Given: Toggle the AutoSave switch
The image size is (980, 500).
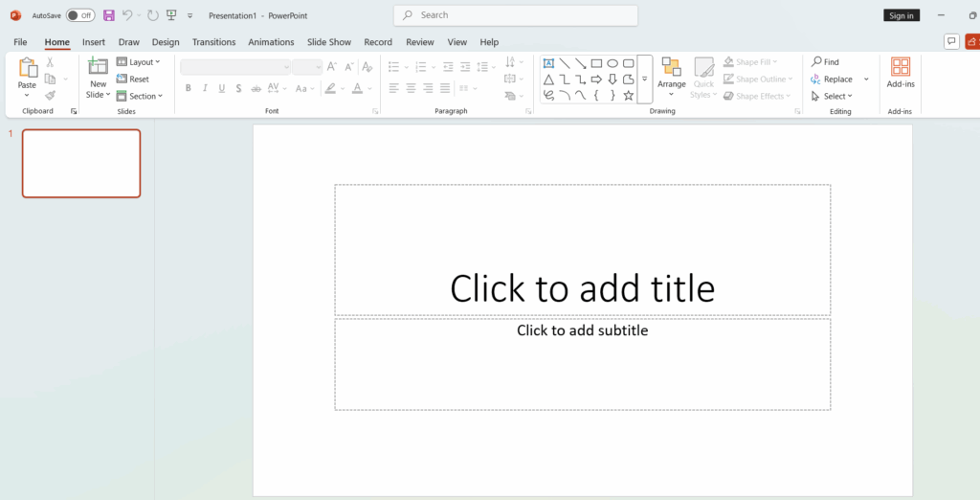Looking at the screenshot, I should click(x=80, y=15).
